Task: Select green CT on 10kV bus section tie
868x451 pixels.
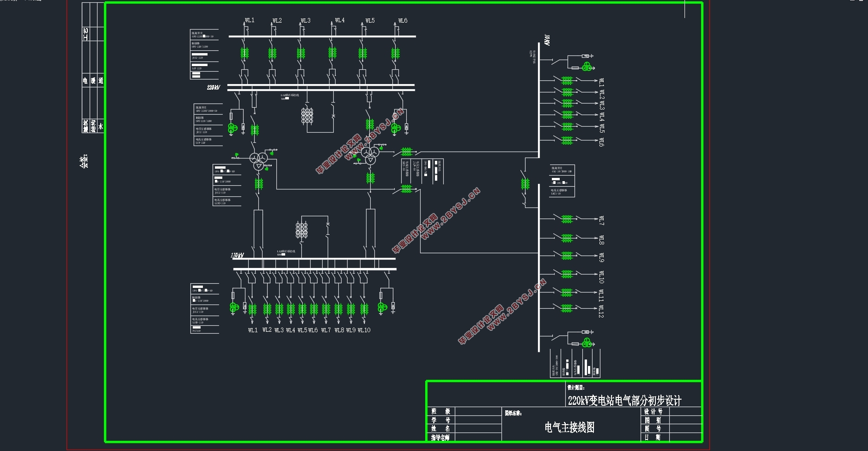Action: pos(525,184)
